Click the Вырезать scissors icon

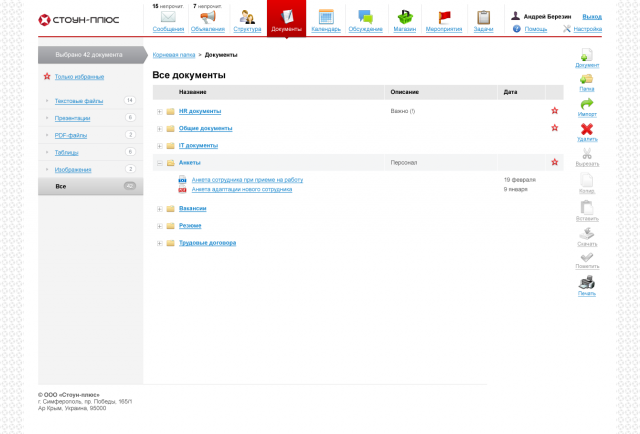pos(587,154)
